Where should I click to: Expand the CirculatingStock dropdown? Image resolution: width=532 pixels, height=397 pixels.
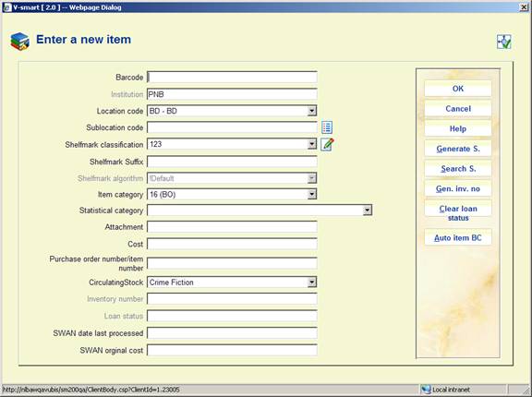pos(311,283)
